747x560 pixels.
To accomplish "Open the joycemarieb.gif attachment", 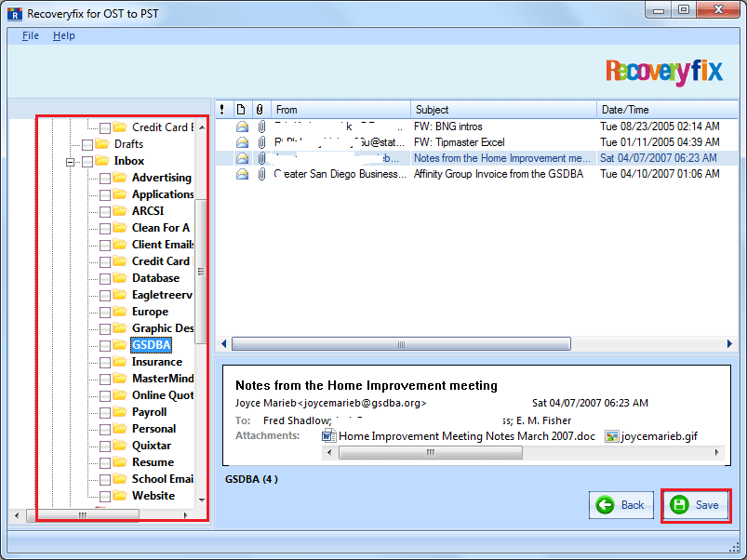I will tap(651, 436).
